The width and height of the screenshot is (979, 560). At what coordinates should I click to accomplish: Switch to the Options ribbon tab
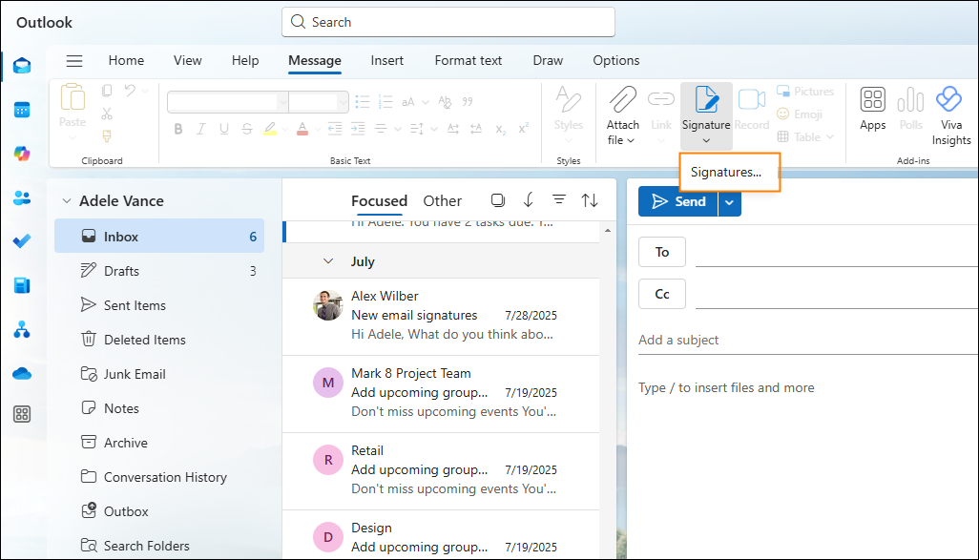(616, 60)
